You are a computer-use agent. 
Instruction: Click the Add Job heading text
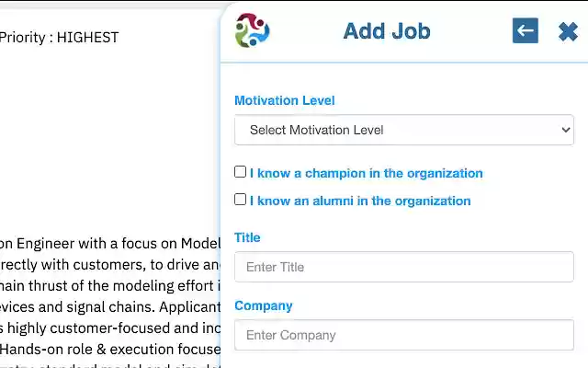[387, 31]
